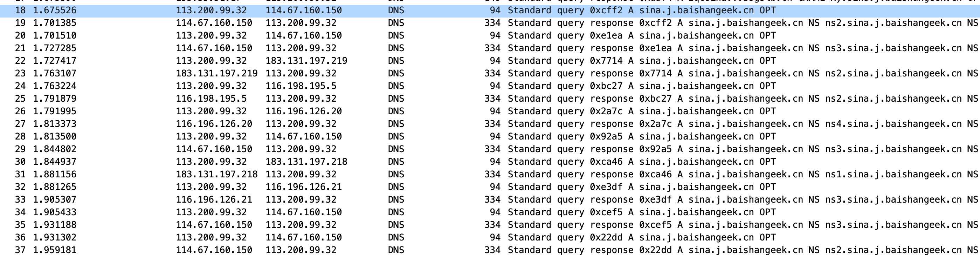This screenshot has height=258, width=980.
Task: Click info text of response 0x22dd
Action: point(744,250)
